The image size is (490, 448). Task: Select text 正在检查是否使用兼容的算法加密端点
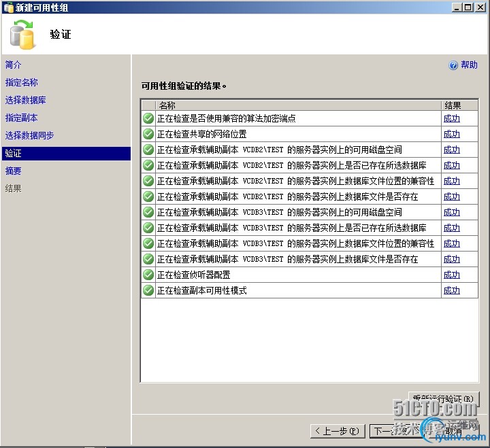[x=226, y=119]
